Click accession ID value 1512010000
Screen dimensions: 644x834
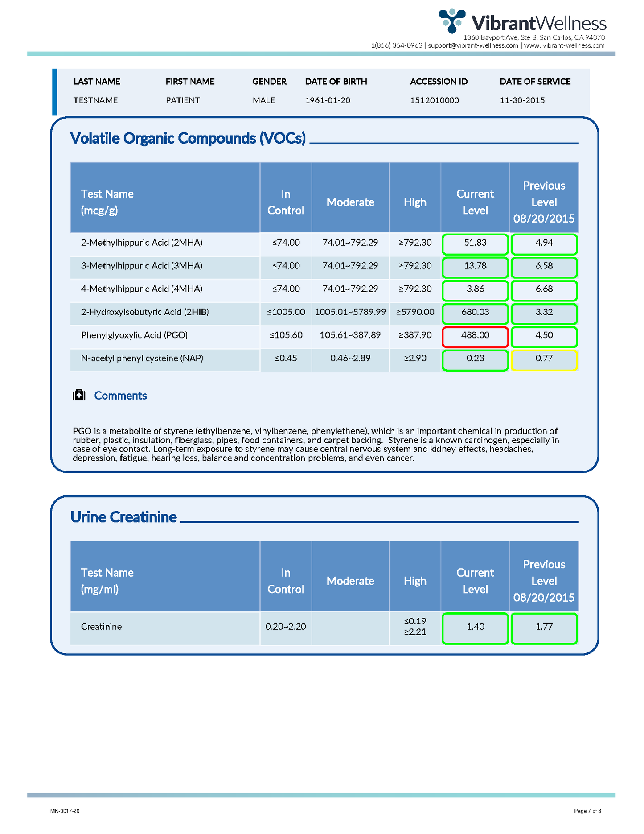(x=435, y=100)
